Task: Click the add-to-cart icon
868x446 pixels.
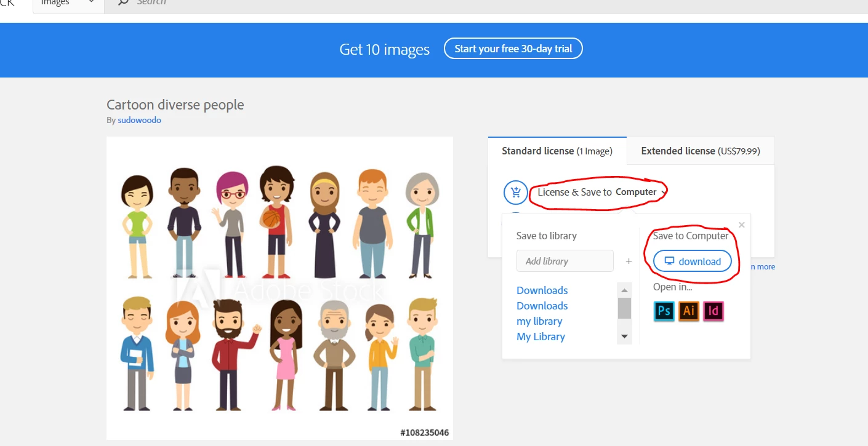Action: (516, 192)
